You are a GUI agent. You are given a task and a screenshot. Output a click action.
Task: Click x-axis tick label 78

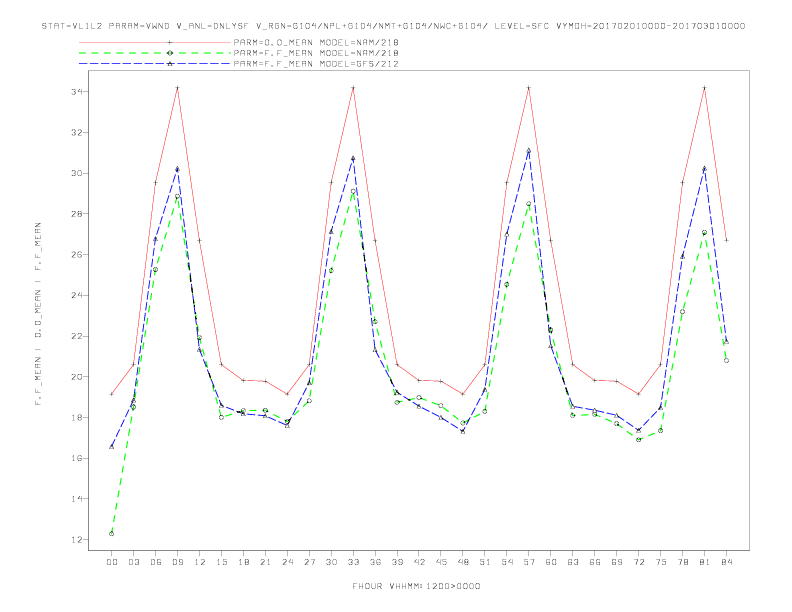click(x=682, y=562)
